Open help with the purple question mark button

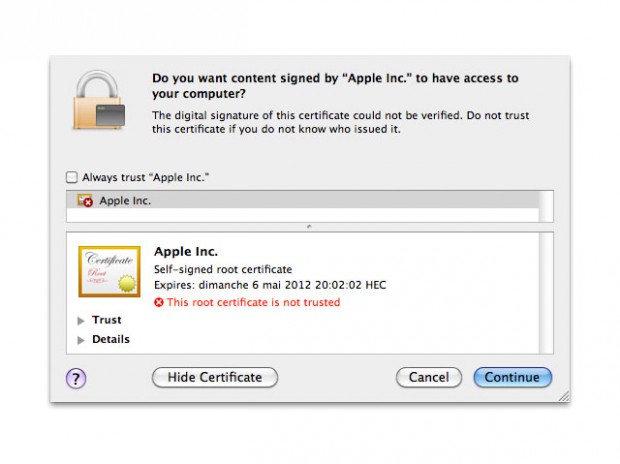point(76,378)
